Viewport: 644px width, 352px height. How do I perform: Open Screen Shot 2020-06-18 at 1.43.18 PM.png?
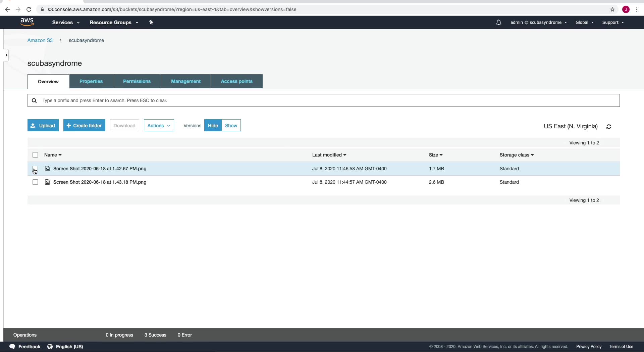click(100, 182)
